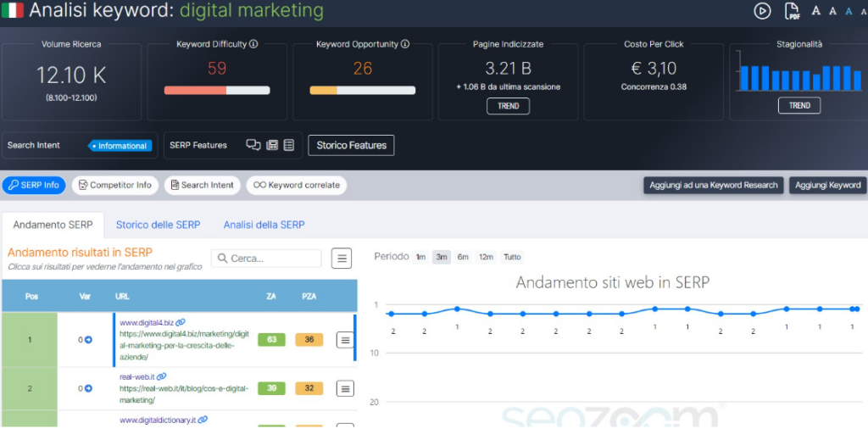This screenshot has width=868, height=440.
Task: Select the highlighted blue font size A
Action: click(x=849, y=11)
